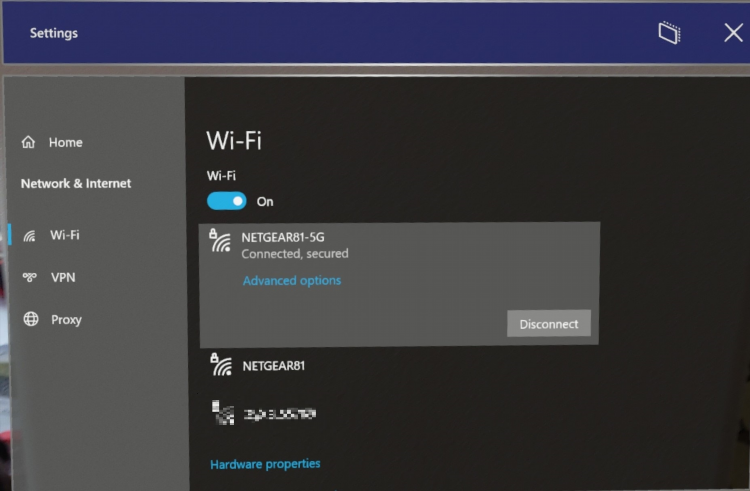Click the Proxy globe icon
Viewport: 750px width, 491px height.
(31, 319)
